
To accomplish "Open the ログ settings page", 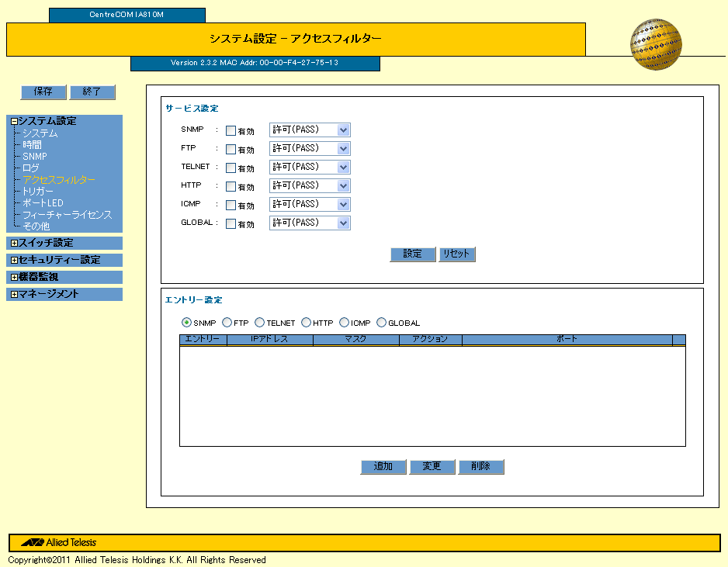I will click(30, 168).
